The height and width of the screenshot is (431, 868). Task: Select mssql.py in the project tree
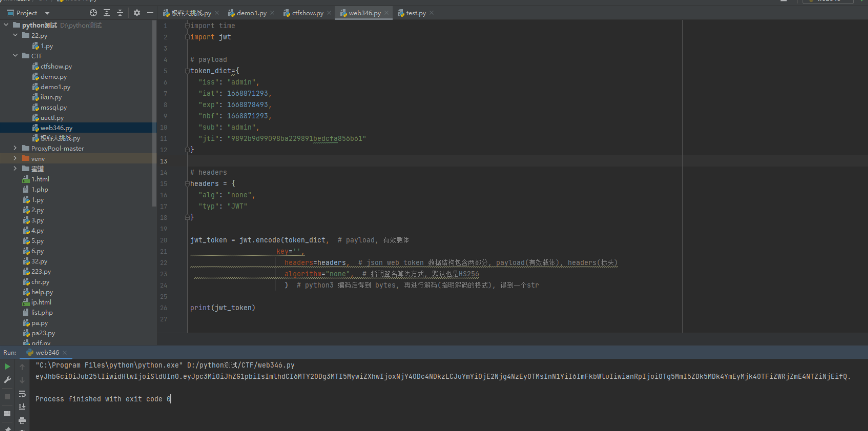click(x=49, y=107)
